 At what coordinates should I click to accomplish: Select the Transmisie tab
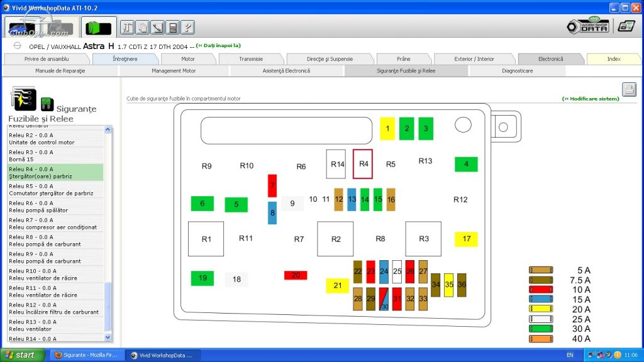click(x=251, y=59)
